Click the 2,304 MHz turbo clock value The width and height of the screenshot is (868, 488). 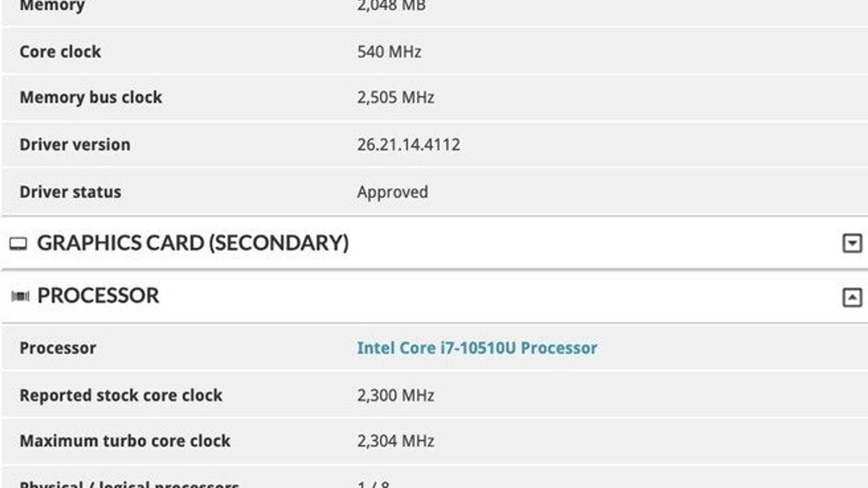(x=395, y=441)
